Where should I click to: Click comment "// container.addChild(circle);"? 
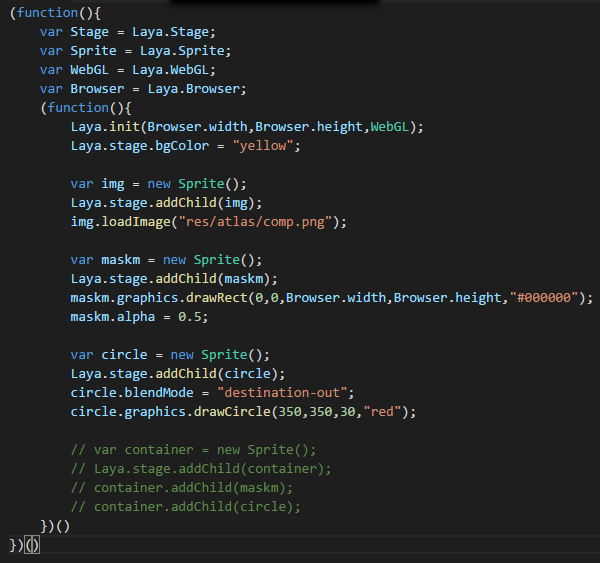[186, 507]
